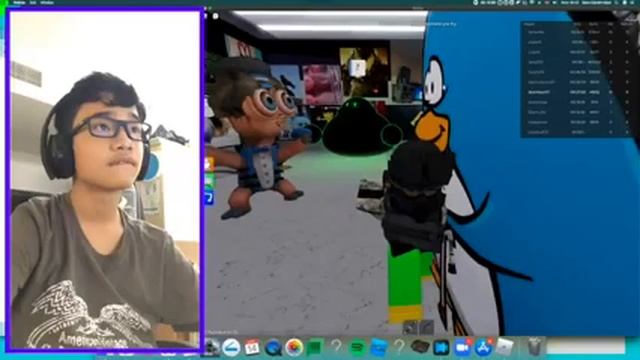
Task: Open the Edit menu in the menu bar
Action: pos(33,2)
